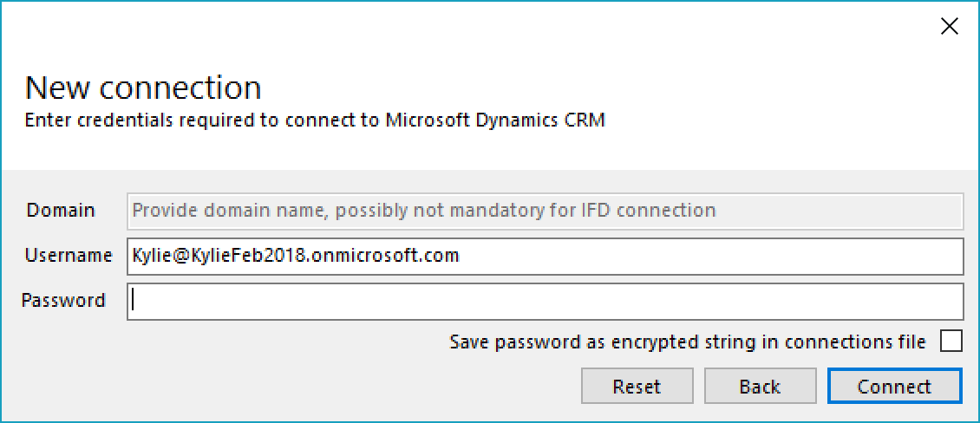Click the Username field label
The height and width of the screenshot is (423, 980).
69,256
